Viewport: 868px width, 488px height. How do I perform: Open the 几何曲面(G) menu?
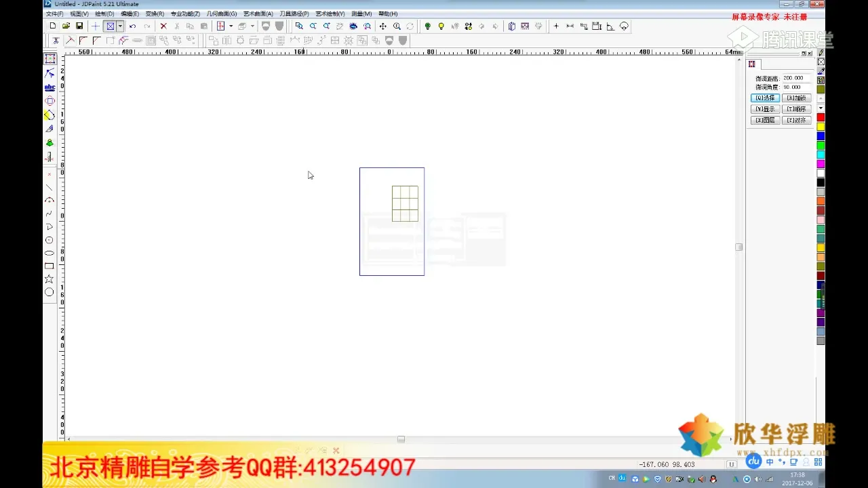(222, 14)
